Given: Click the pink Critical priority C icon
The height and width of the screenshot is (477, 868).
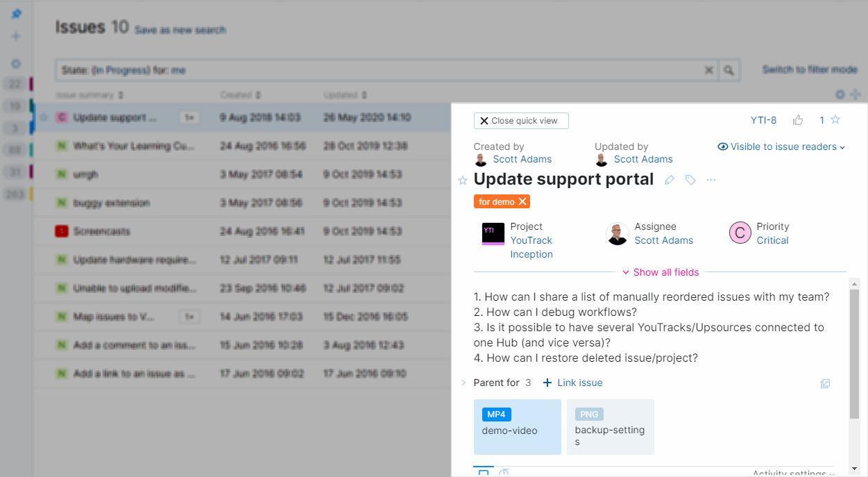Looking at the screenshot, I should pos(740,233).
